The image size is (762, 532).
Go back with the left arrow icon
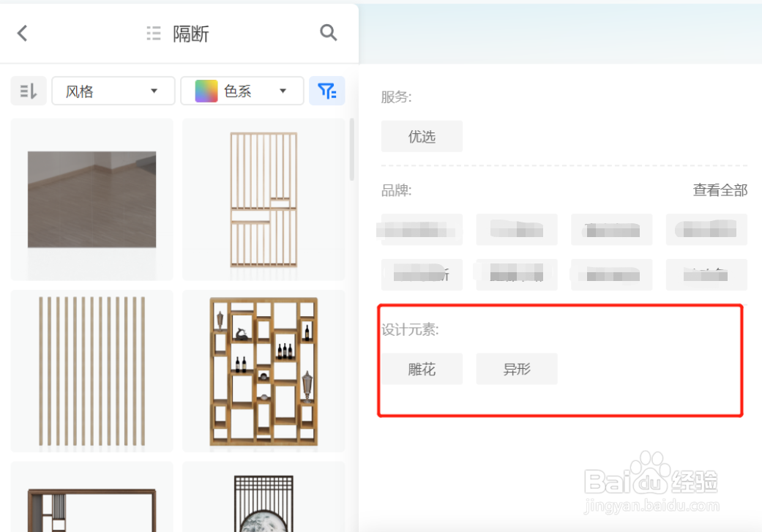(22, 33)
